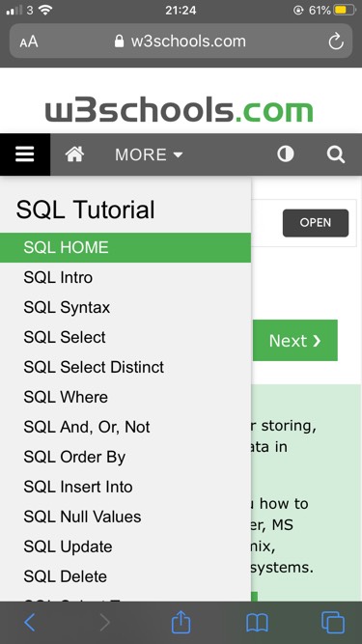Open the Safari tabs overview icon

coord(333,623)
